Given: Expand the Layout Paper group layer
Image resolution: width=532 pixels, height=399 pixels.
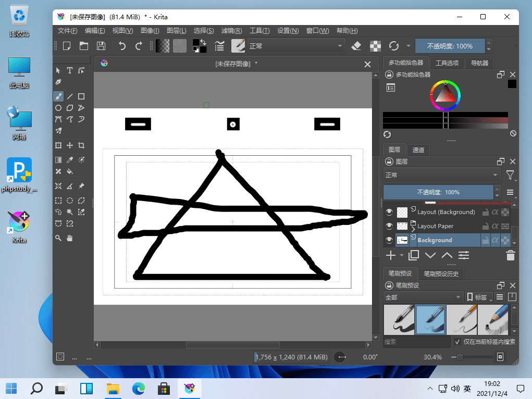Looking at the screenshot, I should pyautogui.click(x=413, y=230).
